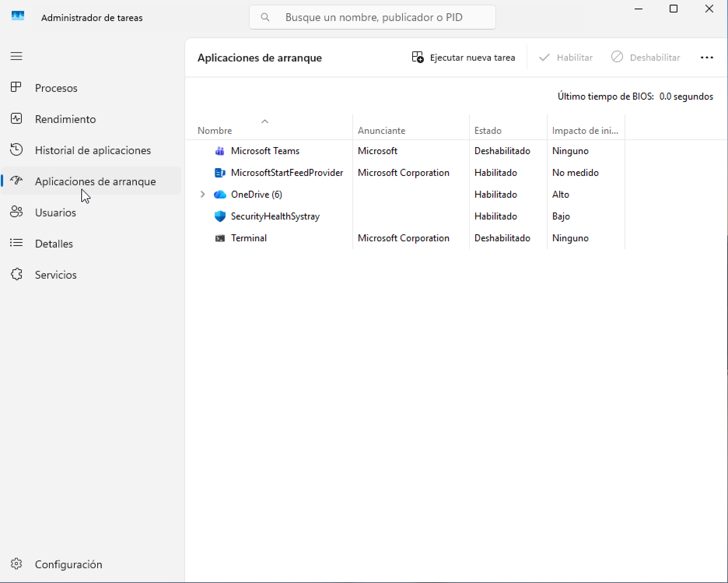Sort by Anunciante column header
The width and height of the screenshot is (728, 583).
point(381,131)
